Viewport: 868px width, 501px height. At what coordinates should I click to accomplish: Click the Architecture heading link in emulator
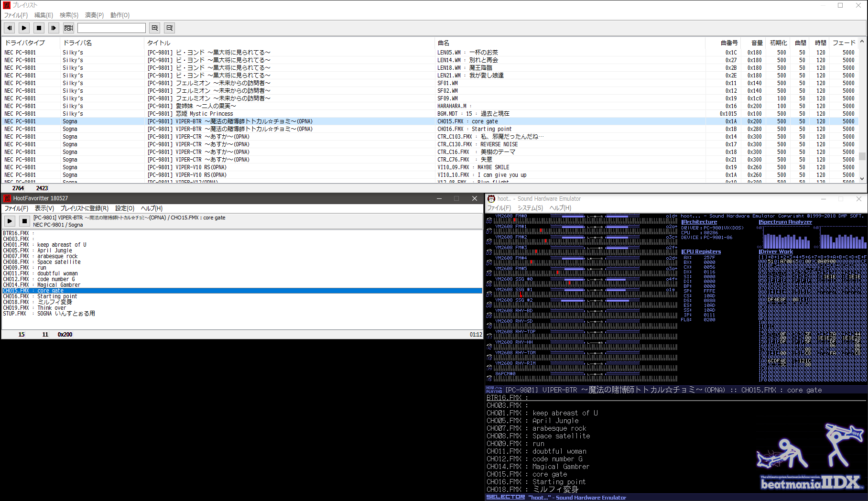coord(699,222)
